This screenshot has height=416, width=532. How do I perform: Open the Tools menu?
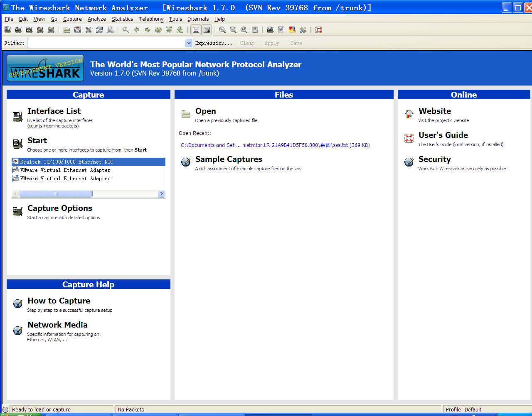pyautogui.click(x=175, y=19)
